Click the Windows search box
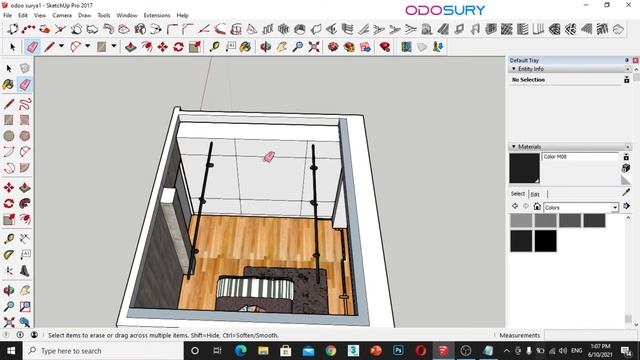Screen dimensions: 640x360 click(104, 351)
